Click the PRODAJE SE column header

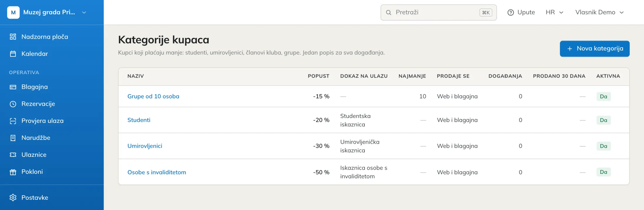(453, 76)
